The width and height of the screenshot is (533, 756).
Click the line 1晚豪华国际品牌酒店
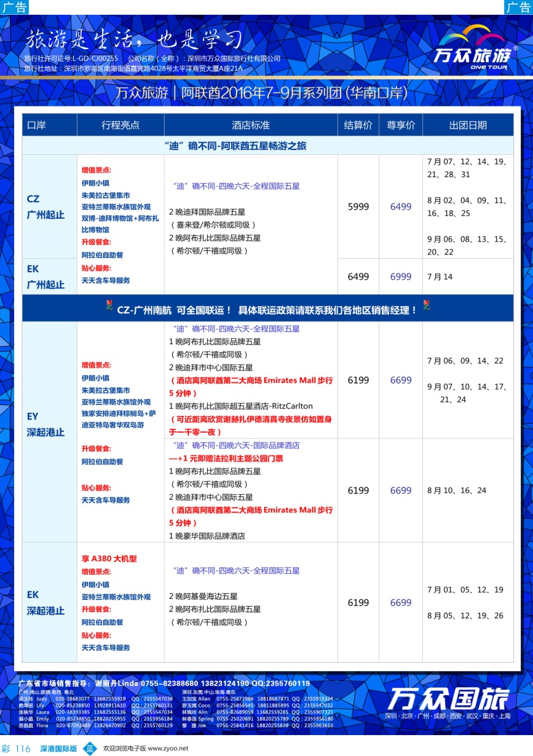pyautogui.click(x=207, y=536)
